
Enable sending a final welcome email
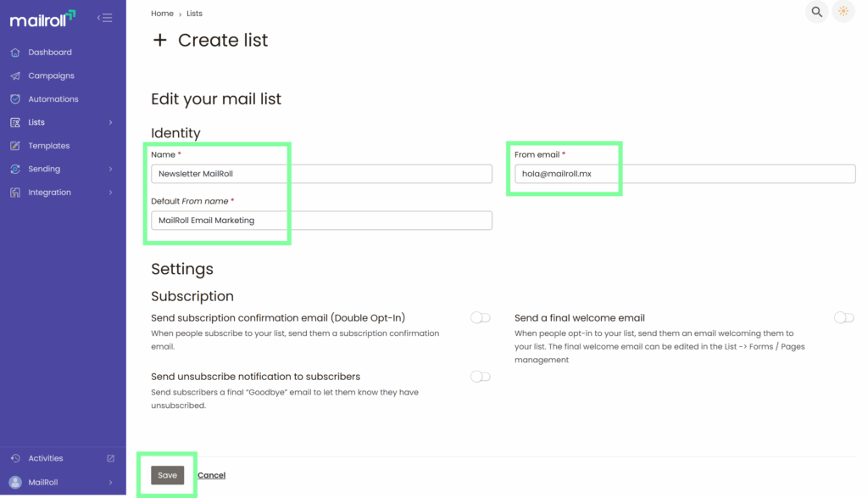tap(843, 317)
